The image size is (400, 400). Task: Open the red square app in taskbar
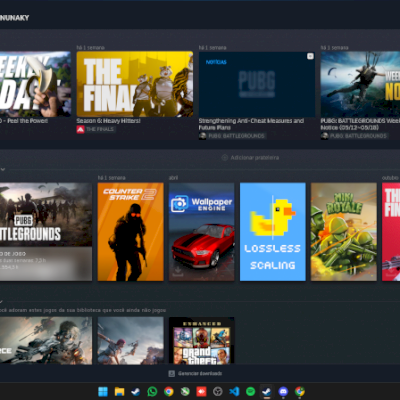(201, 391)
